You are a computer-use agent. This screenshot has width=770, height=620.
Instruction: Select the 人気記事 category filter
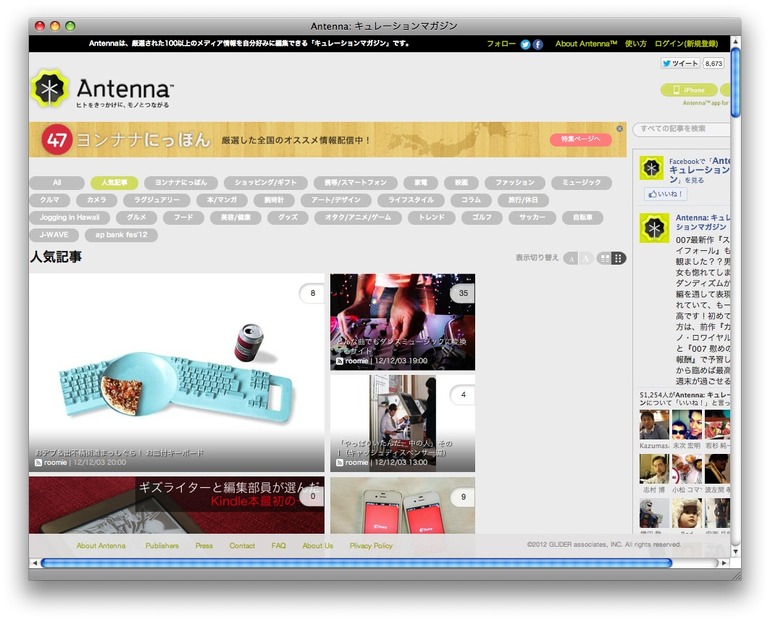pos(114,183)
